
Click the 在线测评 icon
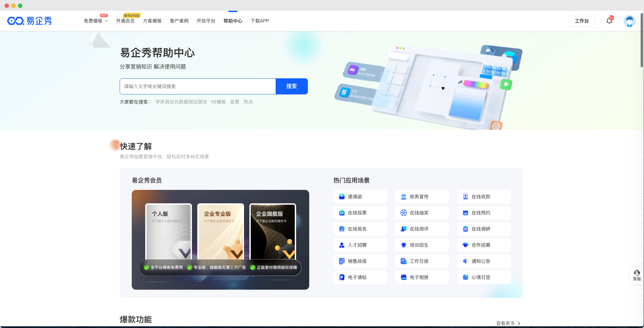pyautogui.click(x=404, y=229)
